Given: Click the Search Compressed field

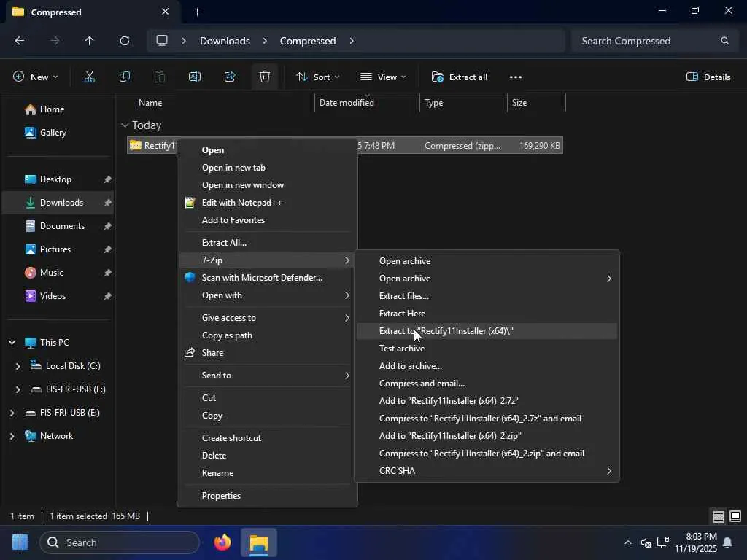Looking at the screenshot, I should [x=646, y=41].
